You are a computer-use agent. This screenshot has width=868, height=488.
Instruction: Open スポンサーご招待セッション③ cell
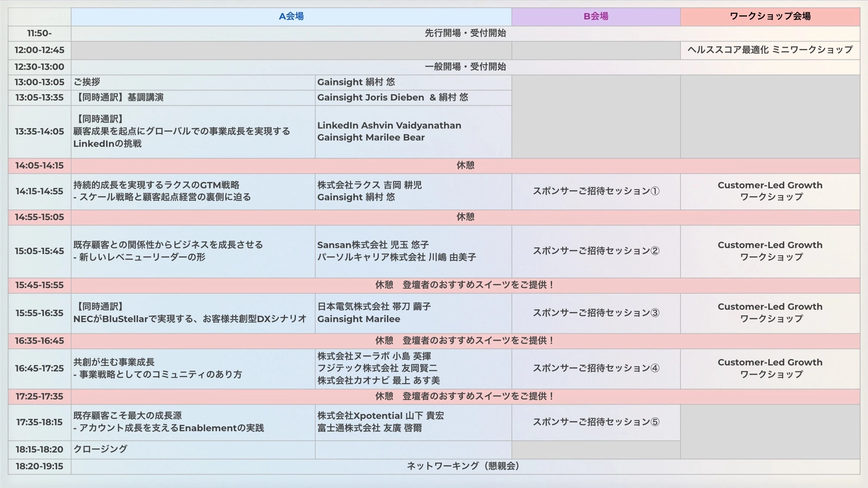pos(596,313)
